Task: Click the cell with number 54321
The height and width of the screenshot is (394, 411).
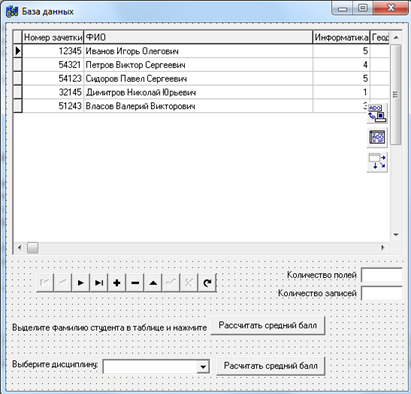Action: tap(53, 65)
